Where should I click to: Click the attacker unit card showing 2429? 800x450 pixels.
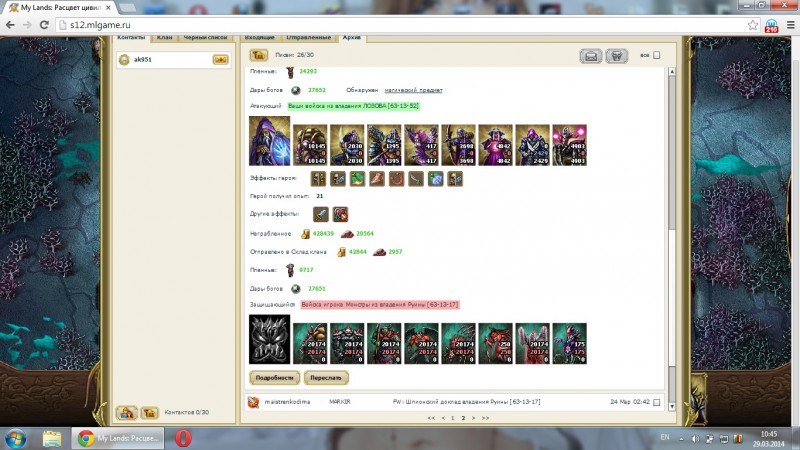coord(532,145)
